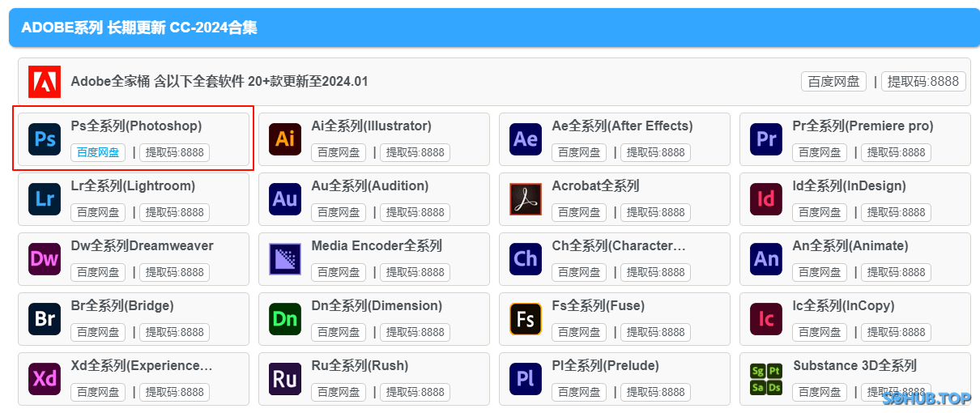This screenshot has height=413, width=980.
Task: Open 百度网盘 link under Br全系列(Bridge)
Action: point(98,332)
